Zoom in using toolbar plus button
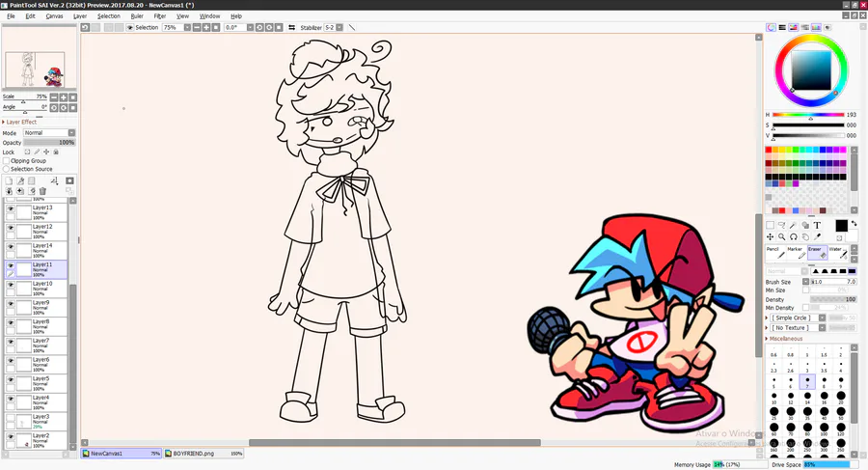868x470 pixels. click(206, 27)
